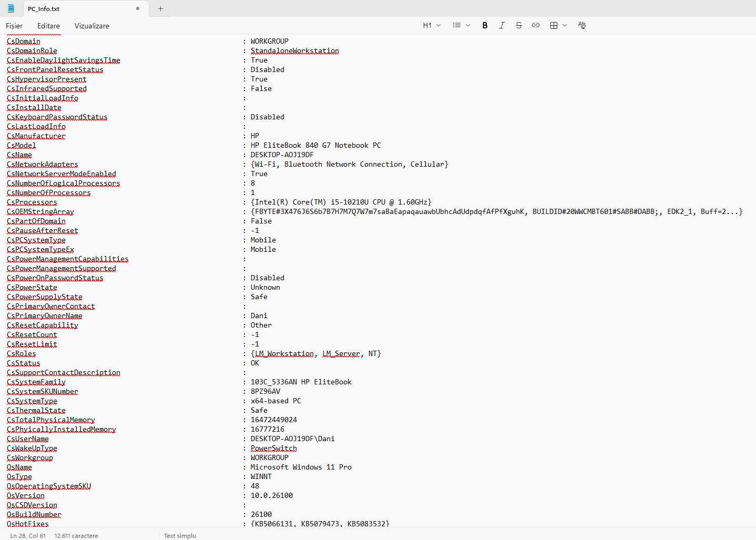Expand the table options chevron

click(565, 25)
